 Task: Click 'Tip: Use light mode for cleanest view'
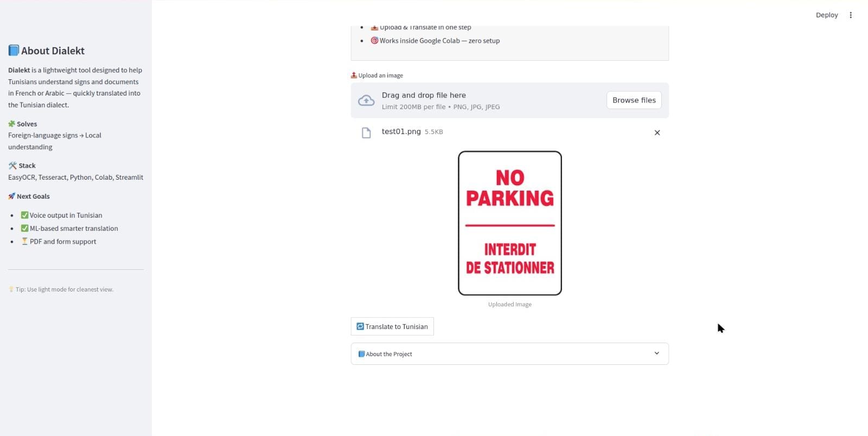(64, 289)
